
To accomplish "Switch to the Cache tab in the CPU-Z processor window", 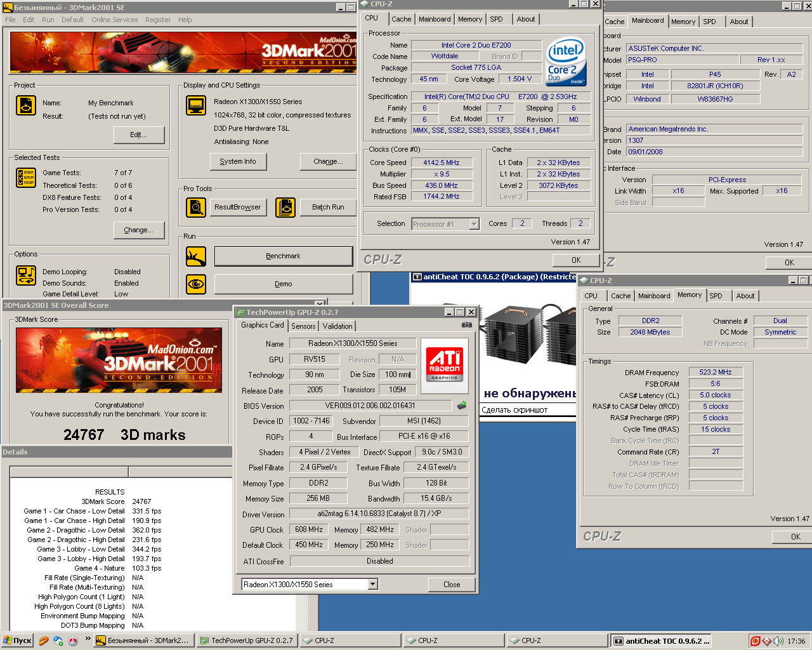I will pos(401,19).
